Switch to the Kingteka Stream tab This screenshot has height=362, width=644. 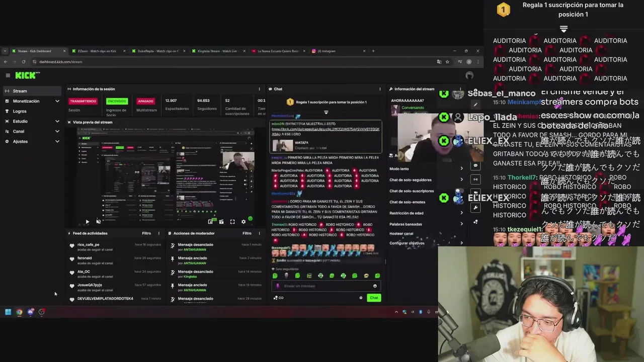click(x=217, y=51)
